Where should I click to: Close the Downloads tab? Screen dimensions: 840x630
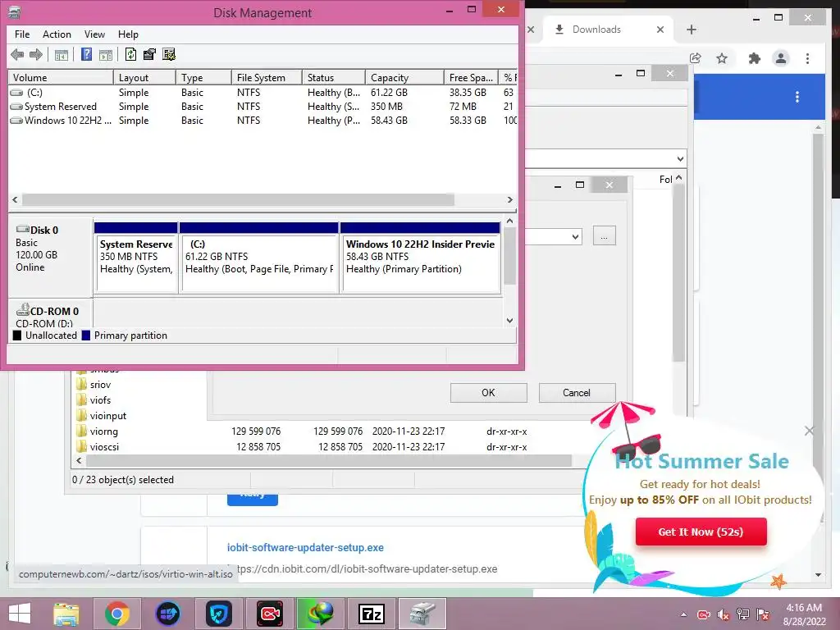[660, 30]
